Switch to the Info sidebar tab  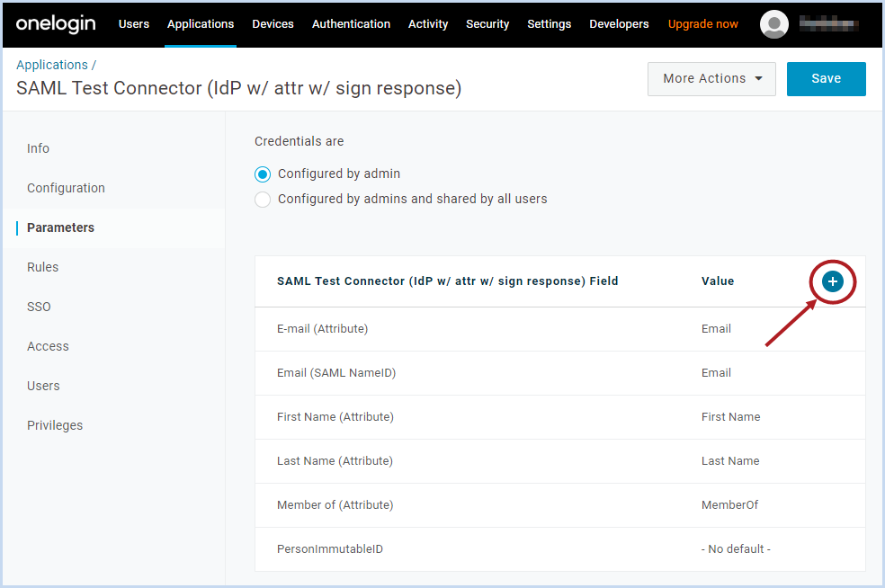point(38,148)
